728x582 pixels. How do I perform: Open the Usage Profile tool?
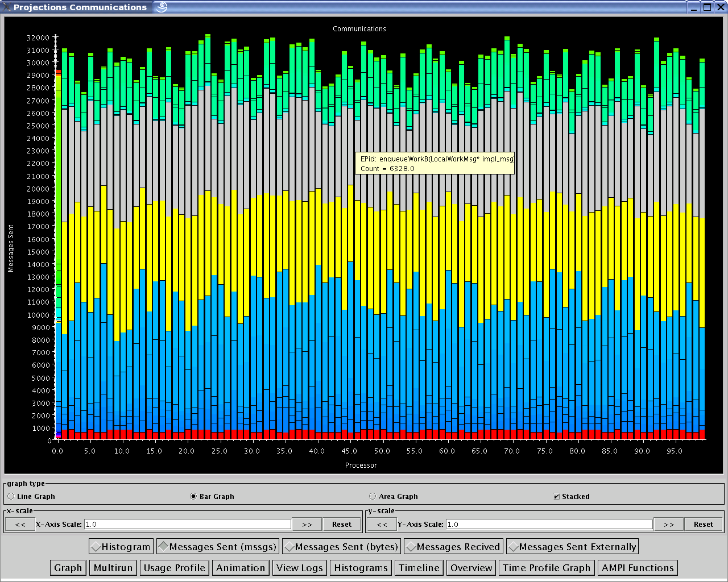(174, 568)
